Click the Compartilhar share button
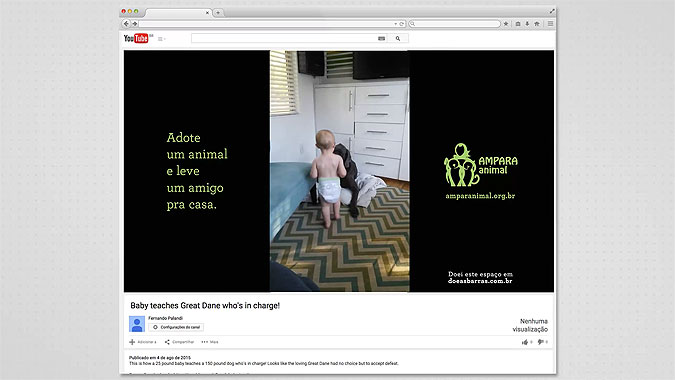The height and width of the screenshot is (380, 675). point(180,342)
